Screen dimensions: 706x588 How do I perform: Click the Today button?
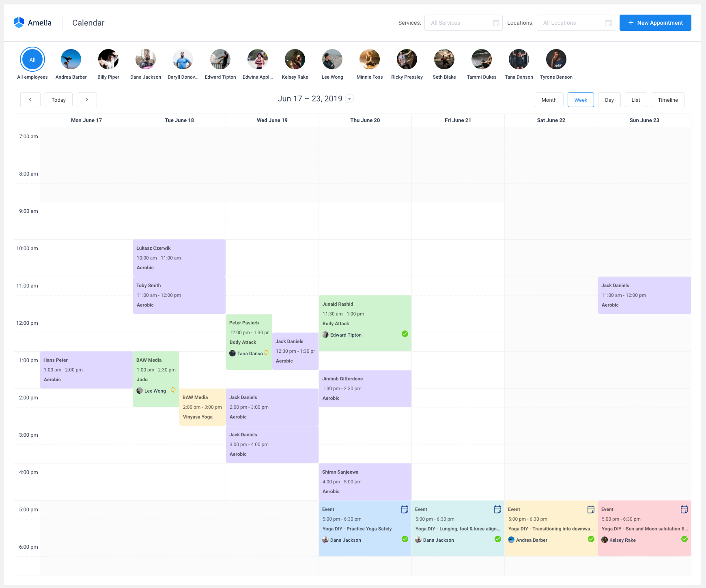(58, 99)
